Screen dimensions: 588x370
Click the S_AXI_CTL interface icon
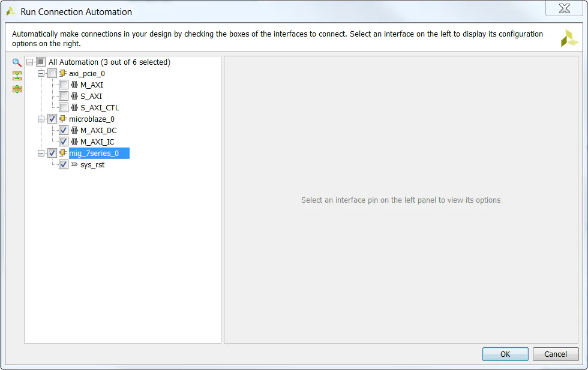(74, 107)
